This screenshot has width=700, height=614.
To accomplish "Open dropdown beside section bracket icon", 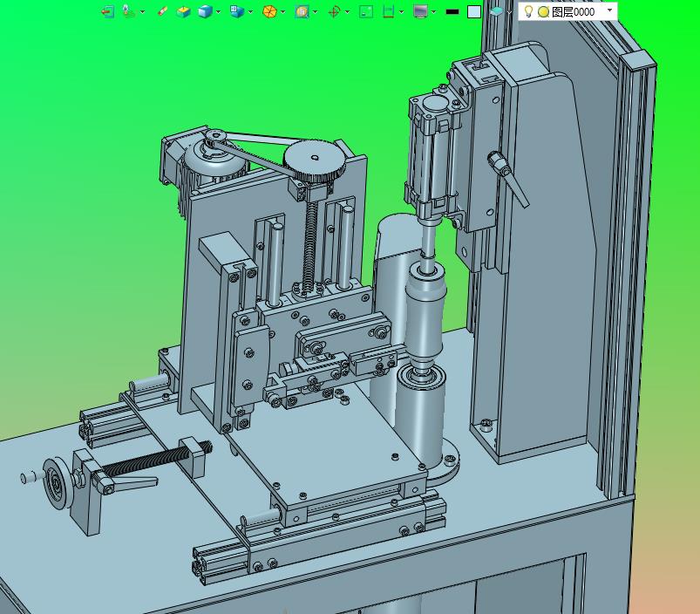I will (x=401, y=12).
